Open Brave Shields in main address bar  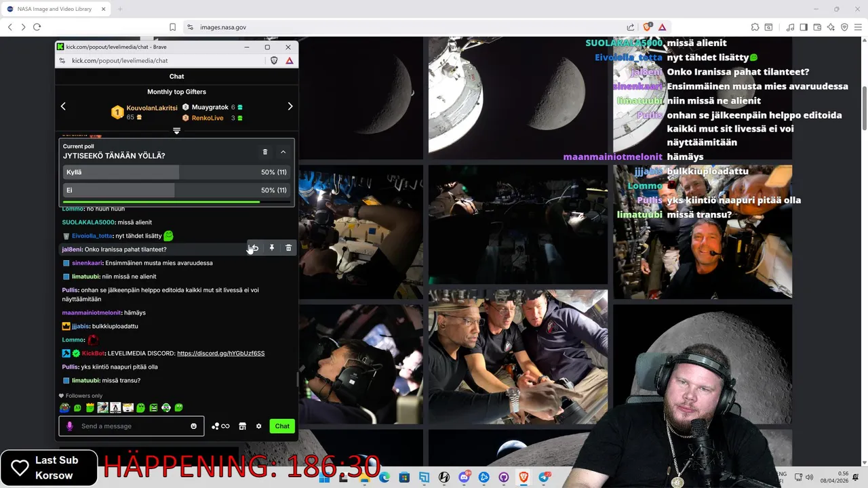(x=647, y=27)
